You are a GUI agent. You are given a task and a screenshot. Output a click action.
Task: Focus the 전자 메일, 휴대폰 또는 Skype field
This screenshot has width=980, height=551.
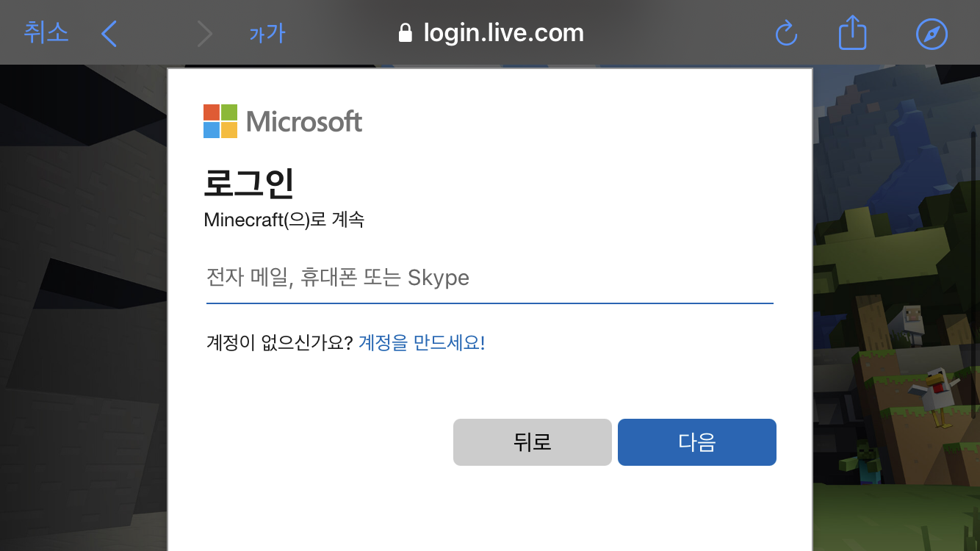pyautogui.click(x=490, y=278)
